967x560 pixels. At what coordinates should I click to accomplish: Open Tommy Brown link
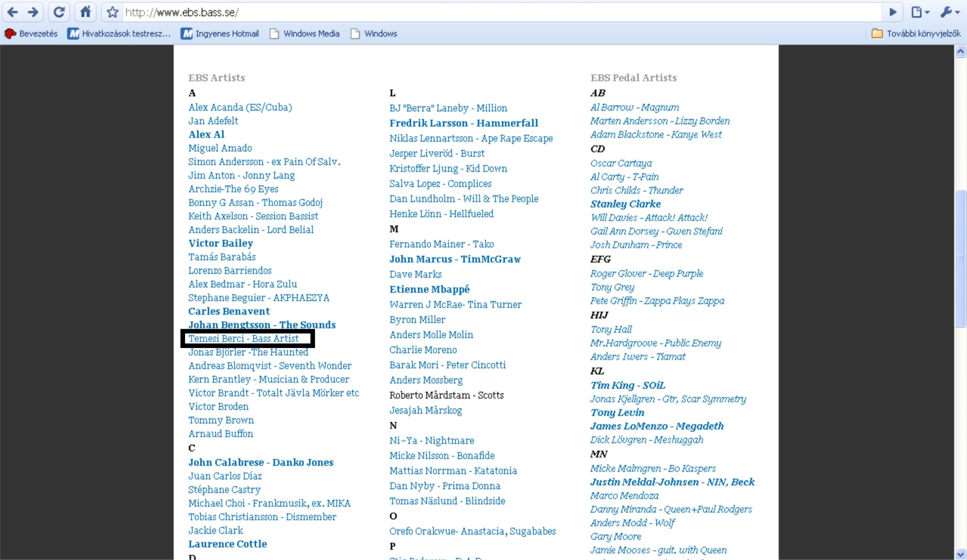click(221, 420)
